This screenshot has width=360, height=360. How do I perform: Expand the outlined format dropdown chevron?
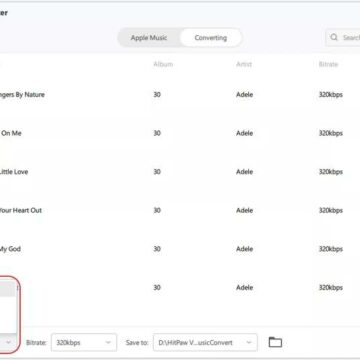9,342
